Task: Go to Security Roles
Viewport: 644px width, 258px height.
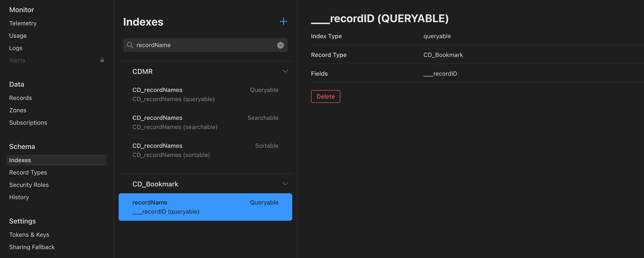Action: (x=29, y=185)
